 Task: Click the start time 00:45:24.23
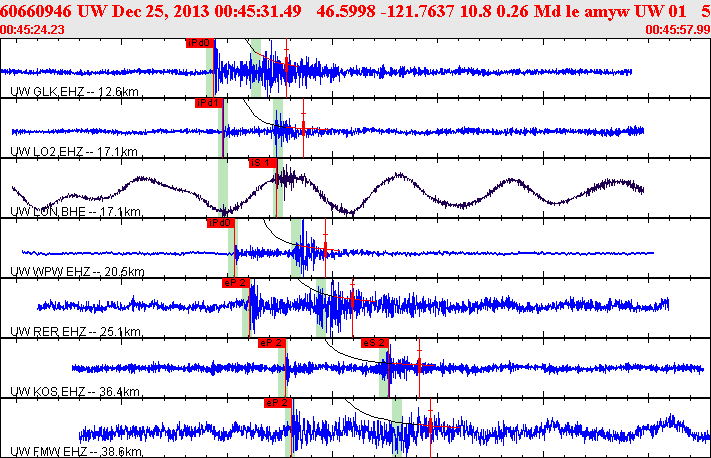click(x=32, y=30)
